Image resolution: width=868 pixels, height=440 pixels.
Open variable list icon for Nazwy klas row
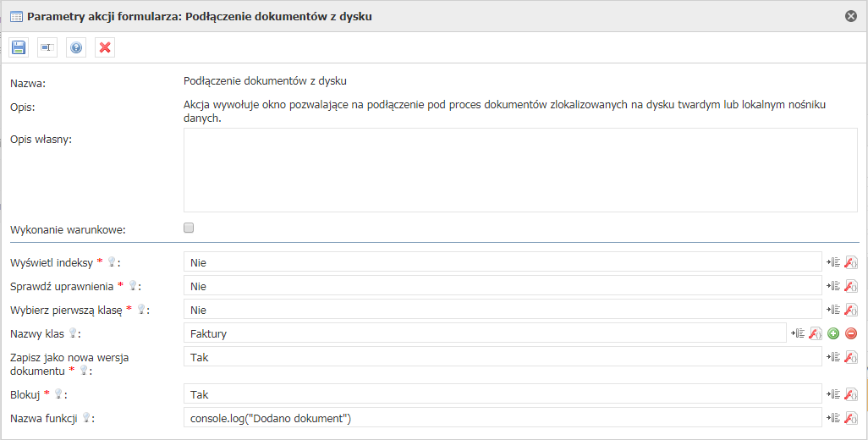coord(798,333)
